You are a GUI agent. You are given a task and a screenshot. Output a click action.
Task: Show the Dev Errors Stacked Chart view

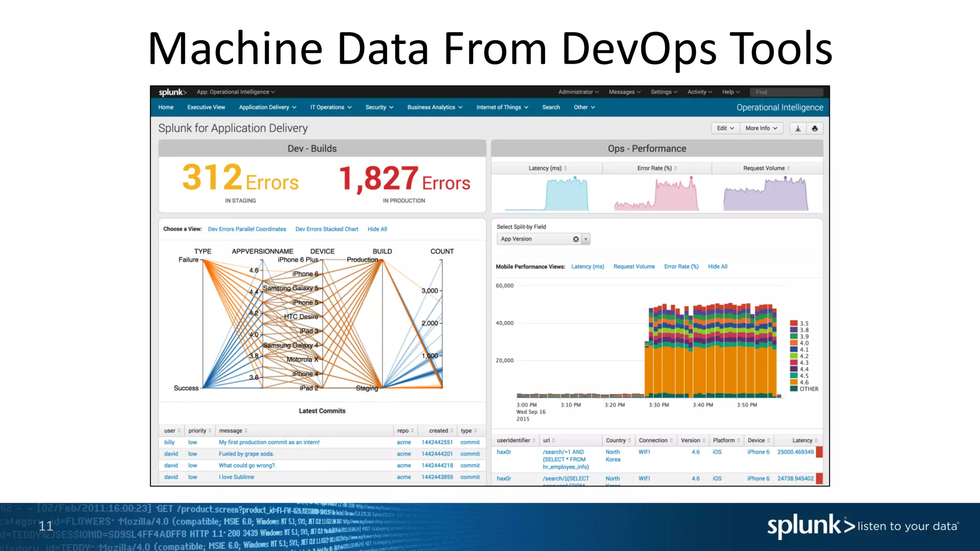(327, 229)
